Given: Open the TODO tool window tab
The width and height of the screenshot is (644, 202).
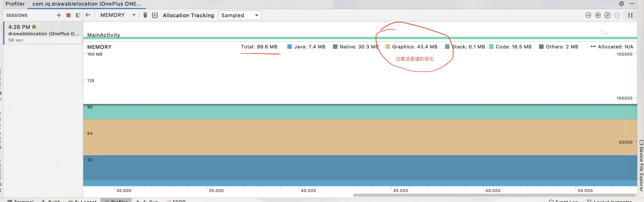Looking at the screenshot, I should tap(176, 201).
